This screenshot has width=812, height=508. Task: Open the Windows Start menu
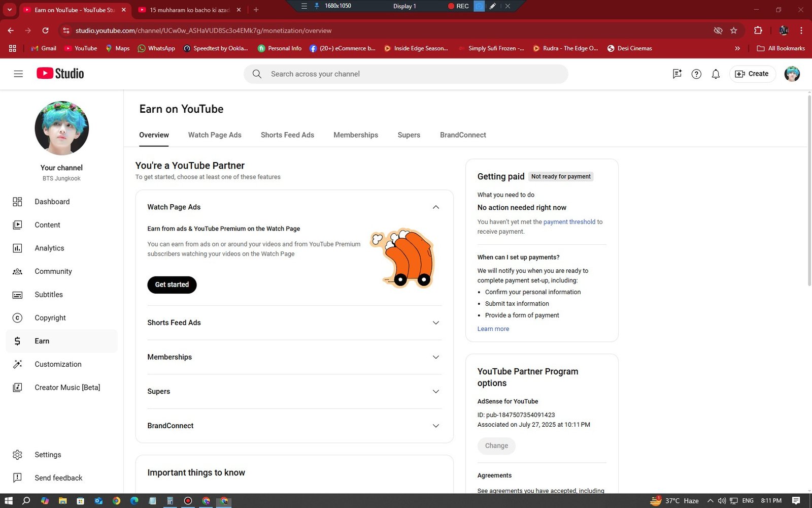click(8, 501)
